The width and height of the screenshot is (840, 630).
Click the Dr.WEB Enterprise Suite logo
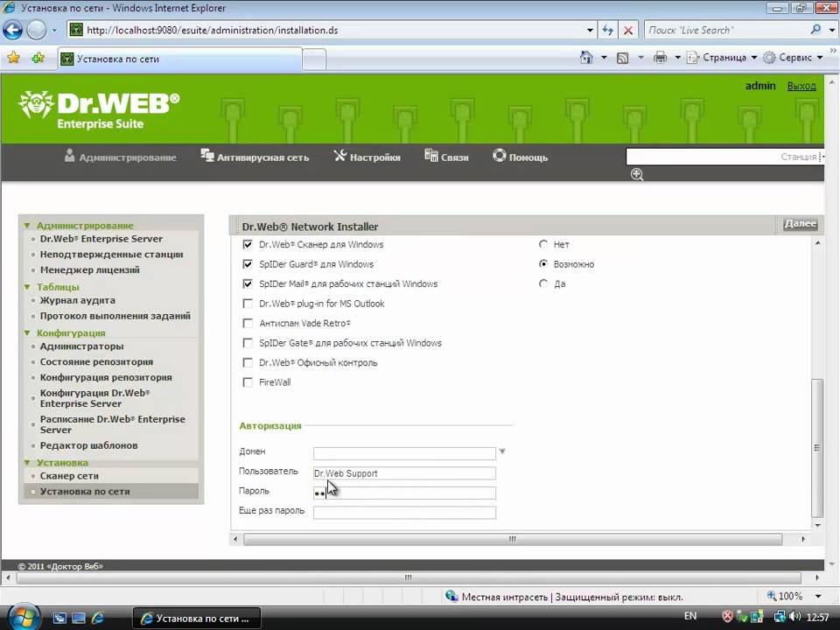100,110
